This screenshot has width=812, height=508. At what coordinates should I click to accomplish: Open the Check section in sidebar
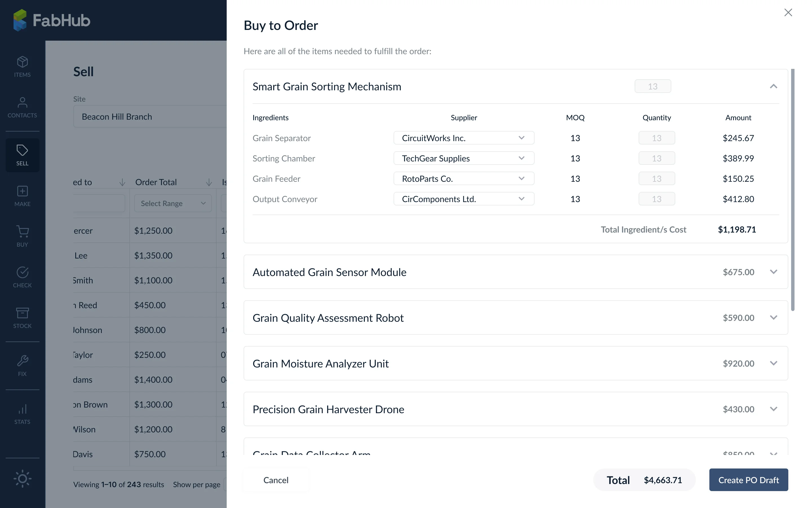(22, 277)
